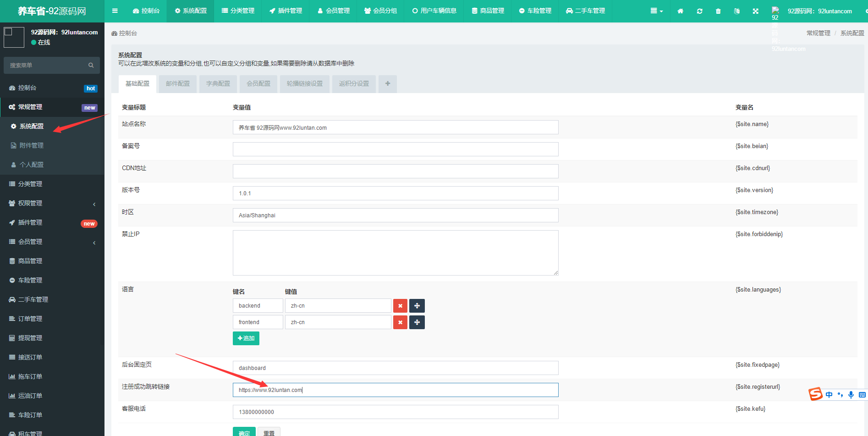The image size is (868, 436).
Task: Click the 客服电话 input field
Action: pyautogui.click(x=396, y=412)
